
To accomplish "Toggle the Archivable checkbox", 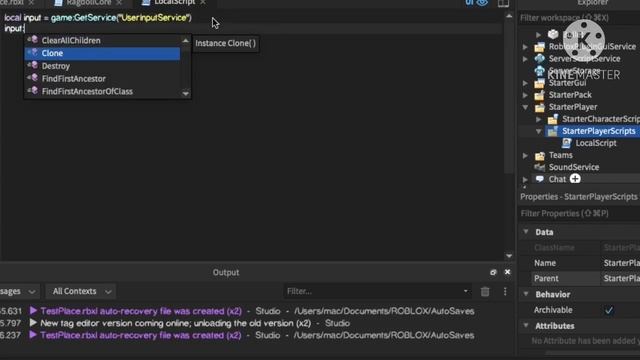I will [x=609, y=310].
